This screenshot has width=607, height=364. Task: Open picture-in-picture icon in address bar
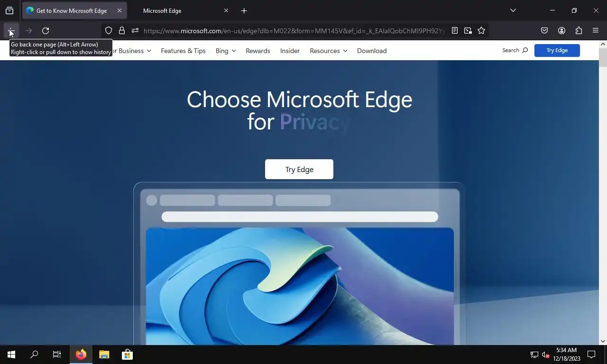point(468,31)
